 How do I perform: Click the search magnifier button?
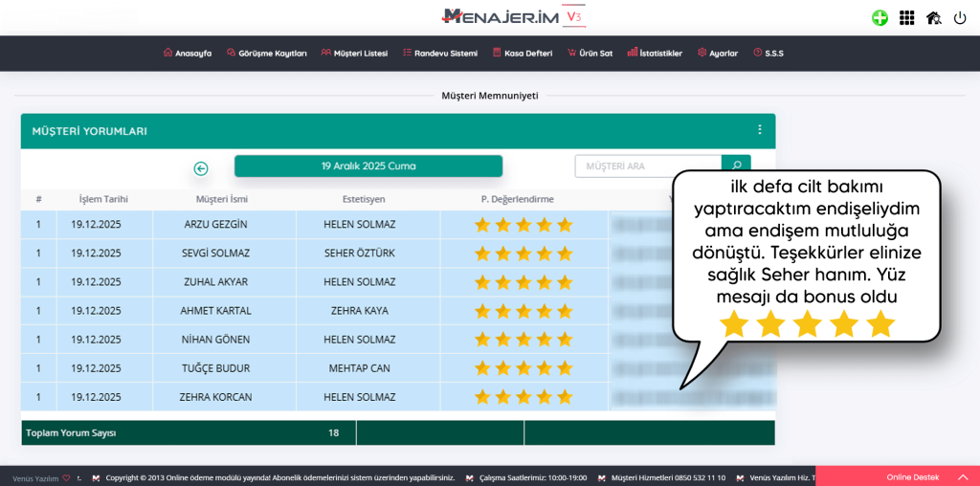coord(736,166)
